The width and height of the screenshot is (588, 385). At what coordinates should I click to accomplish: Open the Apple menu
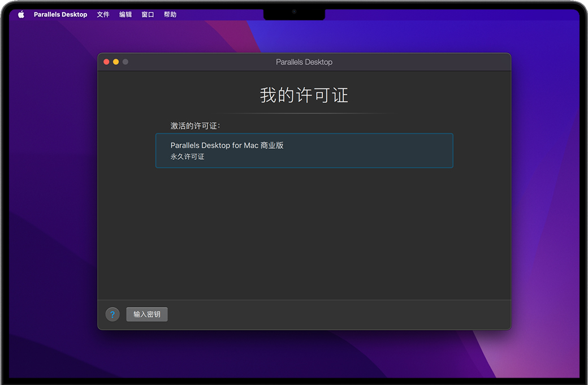[x=21, y=15]
